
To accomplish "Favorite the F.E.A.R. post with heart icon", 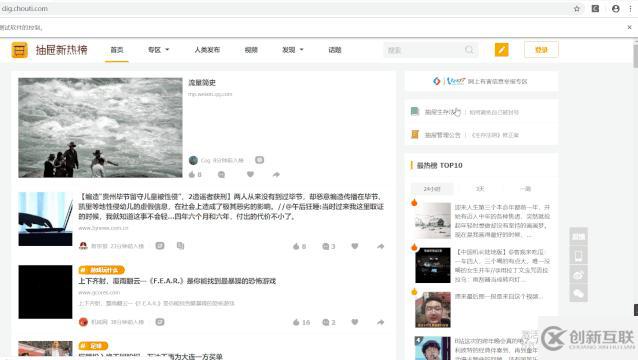I will click(x=355, y=322).
